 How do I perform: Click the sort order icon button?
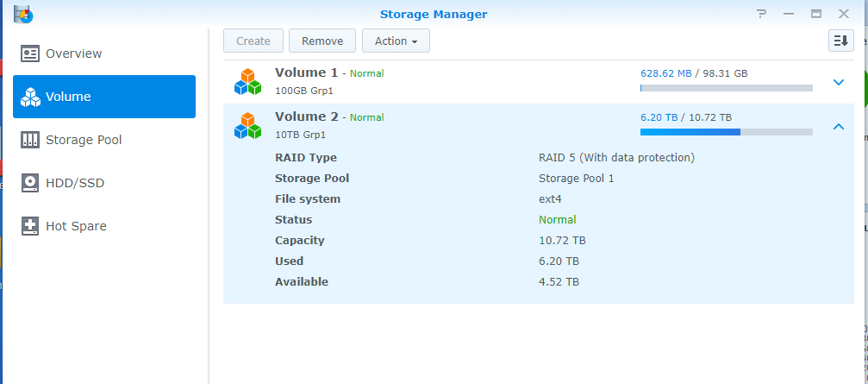(840, 41)
